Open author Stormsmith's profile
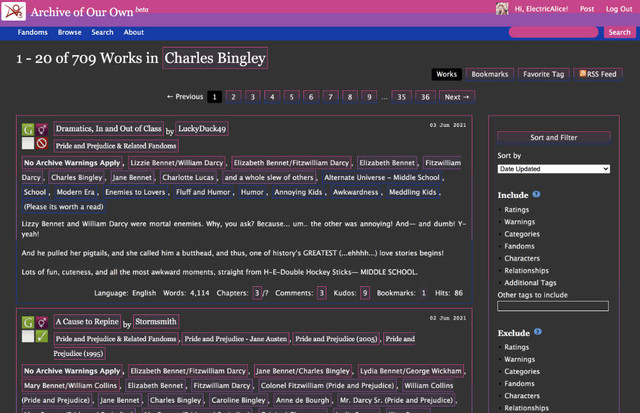640x413 pixels. tap(156, 322)
